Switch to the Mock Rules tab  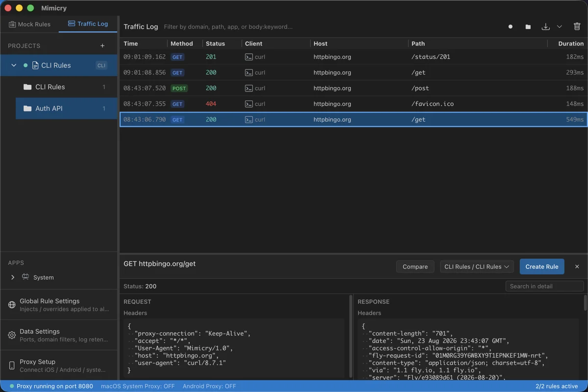[x=29, y=24]
